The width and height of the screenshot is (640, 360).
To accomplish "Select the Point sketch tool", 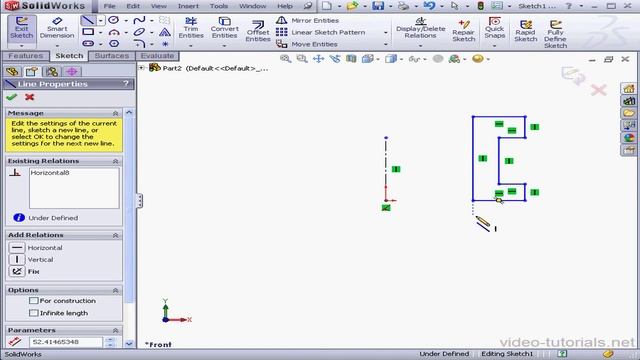I will tap(165, 43).
